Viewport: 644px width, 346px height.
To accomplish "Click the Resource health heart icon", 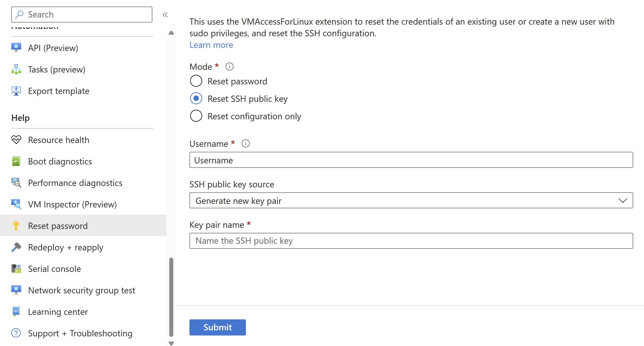I will coord(16,140).
